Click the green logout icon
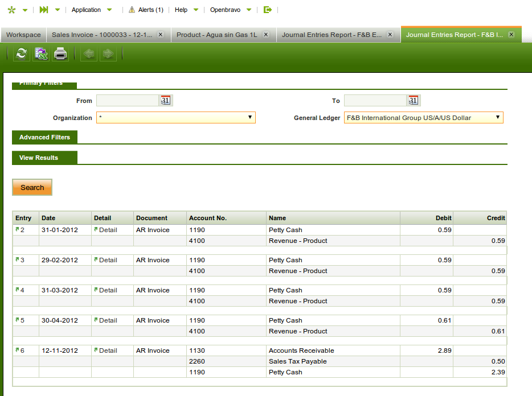The width and height of the screenshot is (532, 396). (x=268, y=10)
